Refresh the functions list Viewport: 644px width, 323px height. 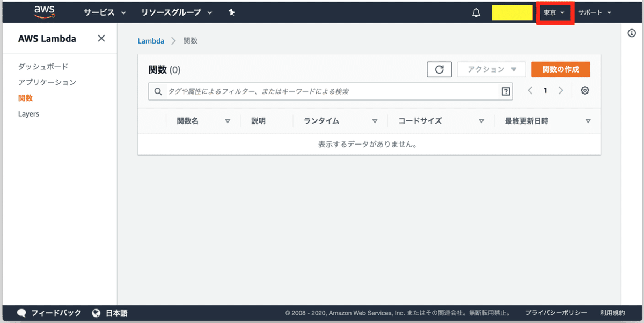[x=439, y=69]
